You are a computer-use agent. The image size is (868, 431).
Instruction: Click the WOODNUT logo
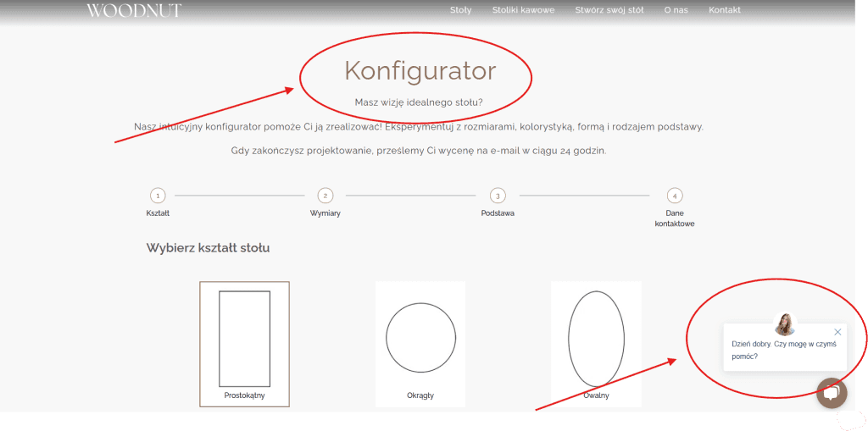point(133,10)
